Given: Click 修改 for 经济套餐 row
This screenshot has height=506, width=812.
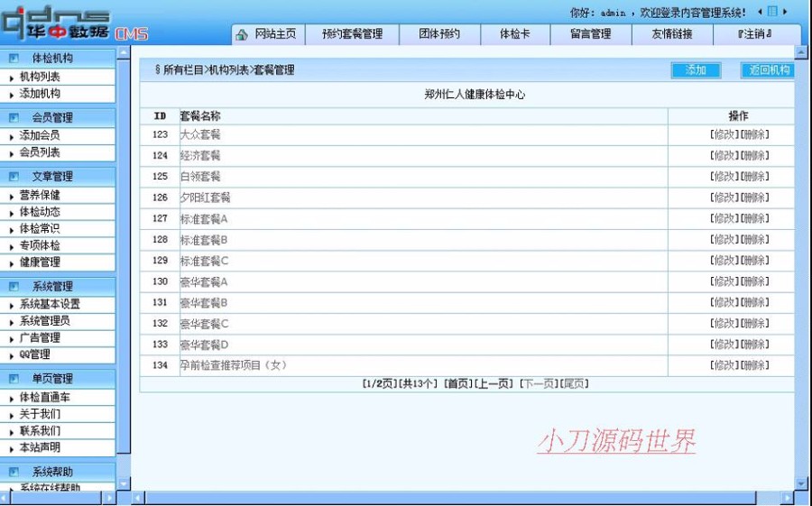Looking at the screenshot, I should coord(724,155).
